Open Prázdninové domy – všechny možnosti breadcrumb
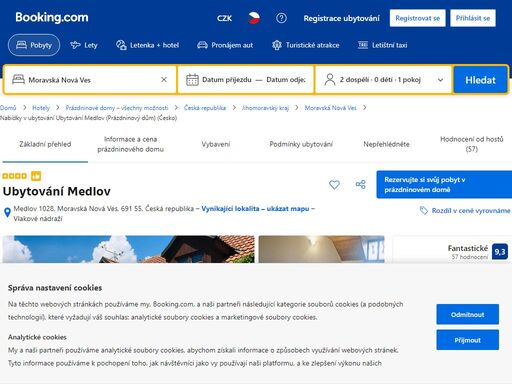 point(117,108)
